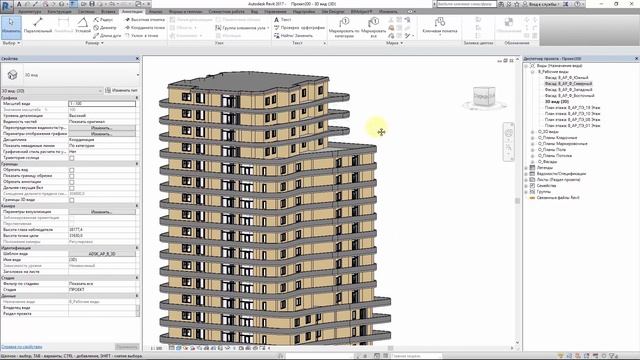Viewport: 640px width, 360px height.
Task: Close the Свойства properties panel
Action: (137, 59)
